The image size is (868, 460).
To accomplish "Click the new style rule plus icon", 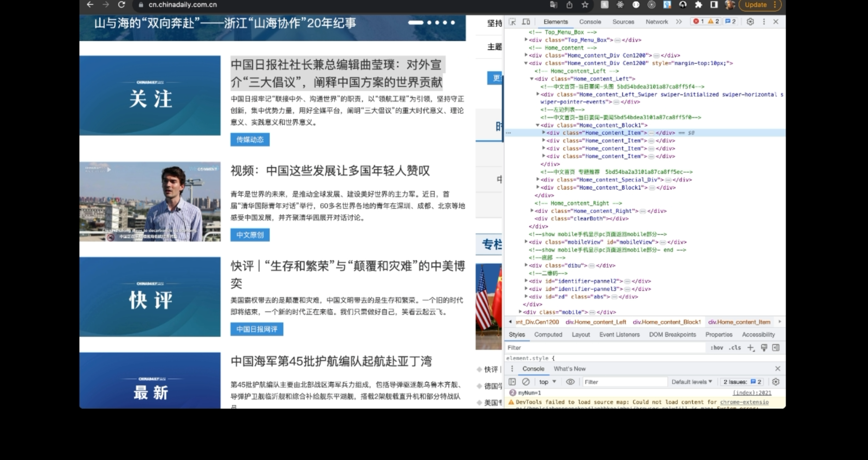I will coord(750,348).
